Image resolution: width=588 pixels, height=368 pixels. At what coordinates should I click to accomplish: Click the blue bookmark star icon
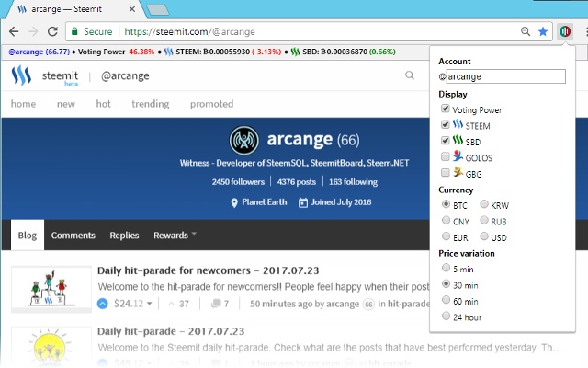[543, 31]
